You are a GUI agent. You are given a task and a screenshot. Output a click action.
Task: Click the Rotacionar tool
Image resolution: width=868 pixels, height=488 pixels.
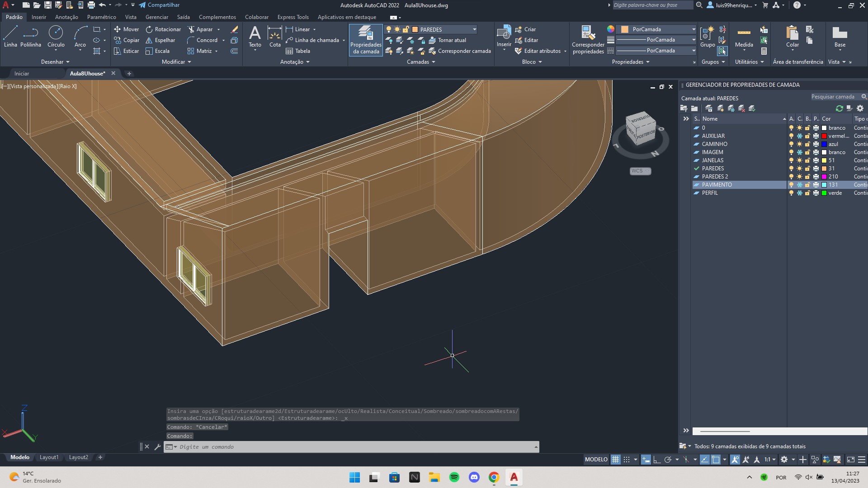click(163, 29)
